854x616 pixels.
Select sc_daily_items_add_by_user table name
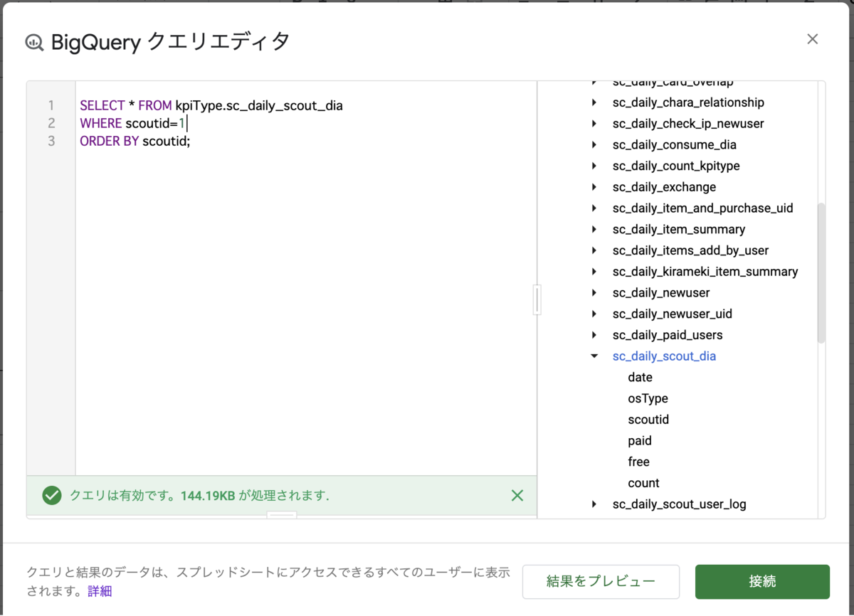(x=690, y=250)
